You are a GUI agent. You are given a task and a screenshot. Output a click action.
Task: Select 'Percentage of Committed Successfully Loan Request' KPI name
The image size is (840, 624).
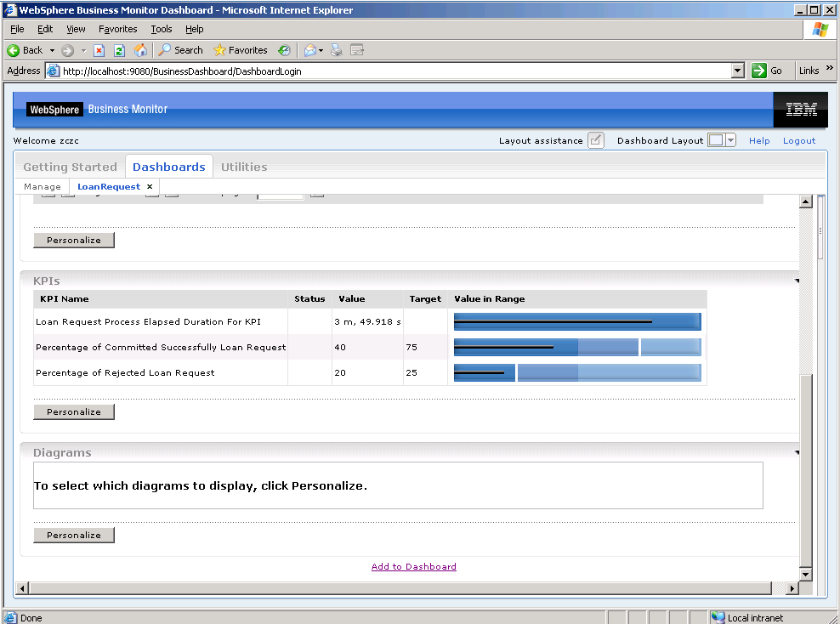[x=161, y=347]
